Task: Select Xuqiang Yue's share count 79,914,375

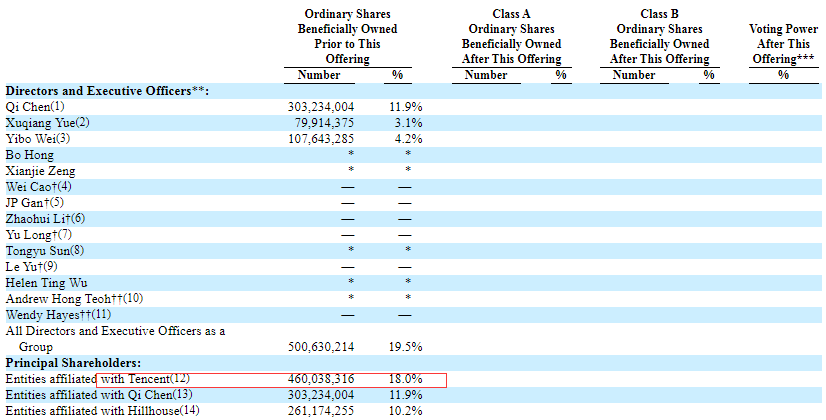Action: pos(328,123)
